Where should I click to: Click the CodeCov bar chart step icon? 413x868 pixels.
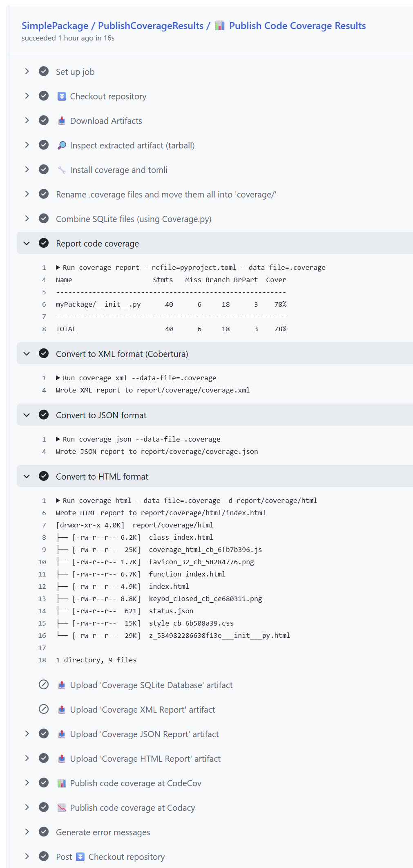pyautogui.click(x=62, y=783)
